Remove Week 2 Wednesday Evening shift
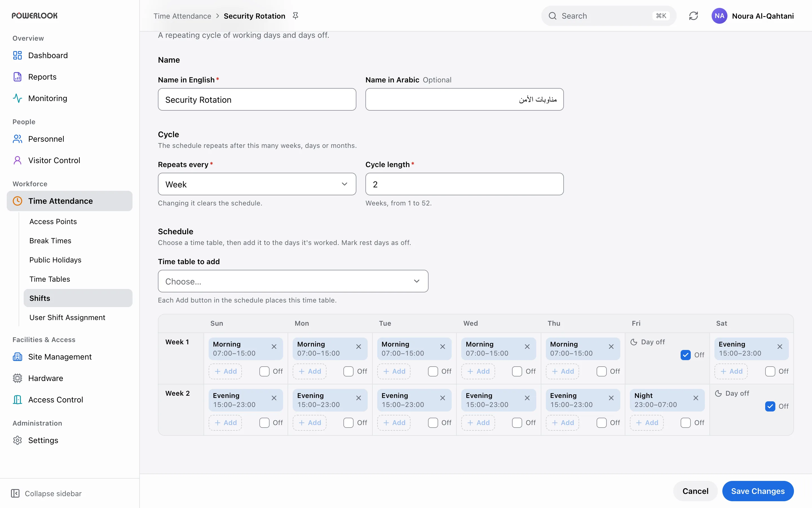Viewport: 812px width, 508px height. pyautogui.click(x=527, y=398)
